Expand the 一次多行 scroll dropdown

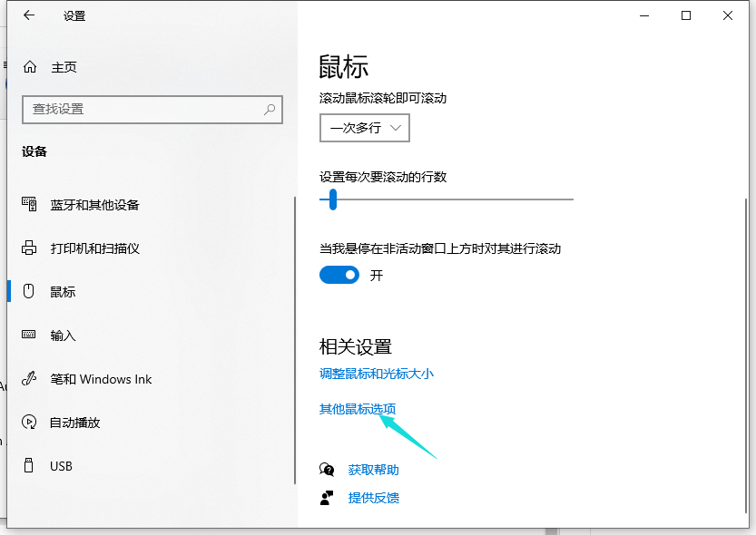365,128
